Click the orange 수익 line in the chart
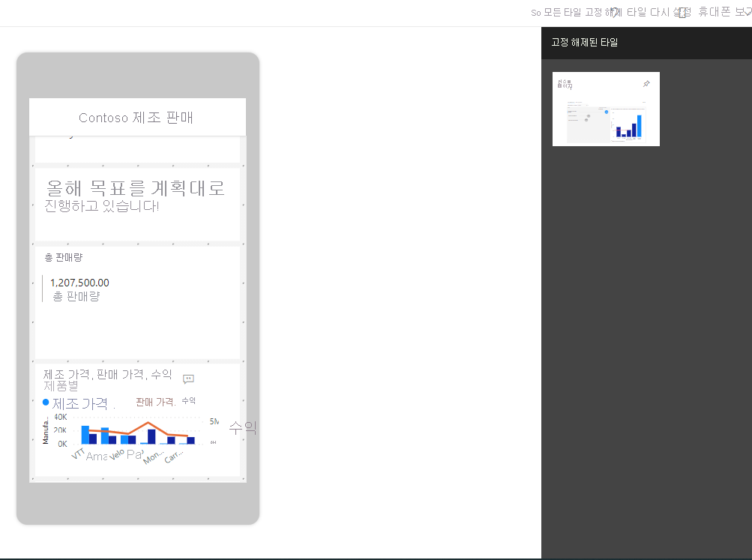This screenshot has width=752, height=560. 148,424
